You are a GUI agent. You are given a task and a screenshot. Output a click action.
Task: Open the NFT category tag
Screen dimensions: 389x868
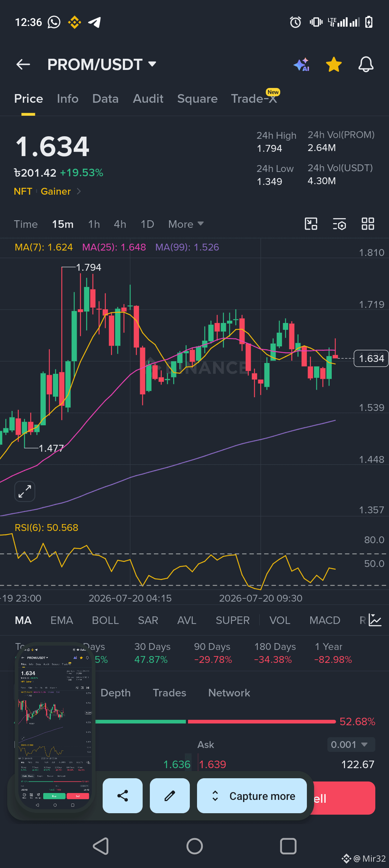point(23,191)
